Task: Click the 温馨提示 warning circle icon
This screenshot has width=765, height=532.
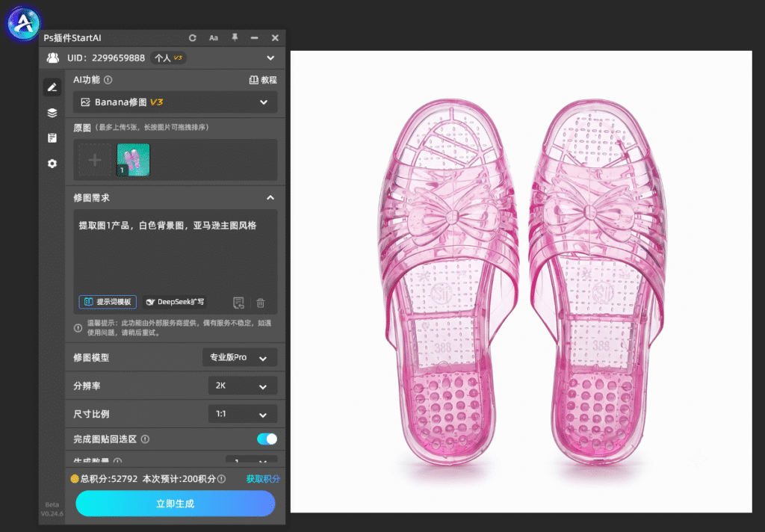Action: [x=78, y=328]
